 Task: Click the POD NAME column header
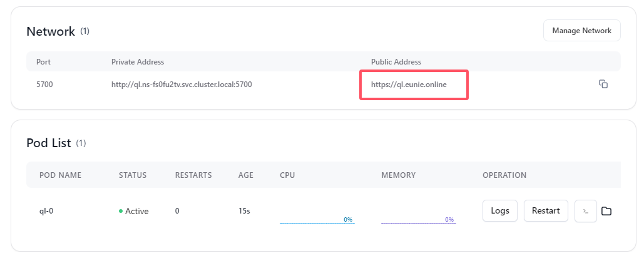point(60,175)
